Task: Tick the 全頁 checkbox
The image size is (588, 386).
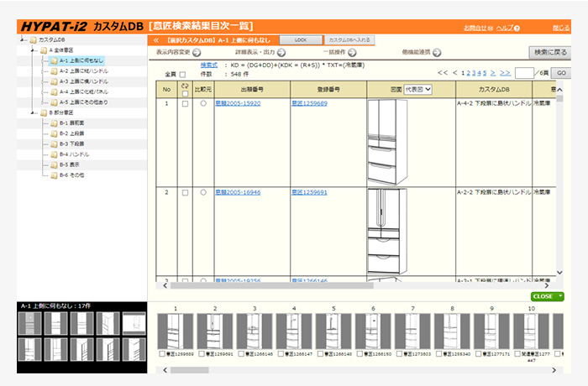Action: click(182, 75)
